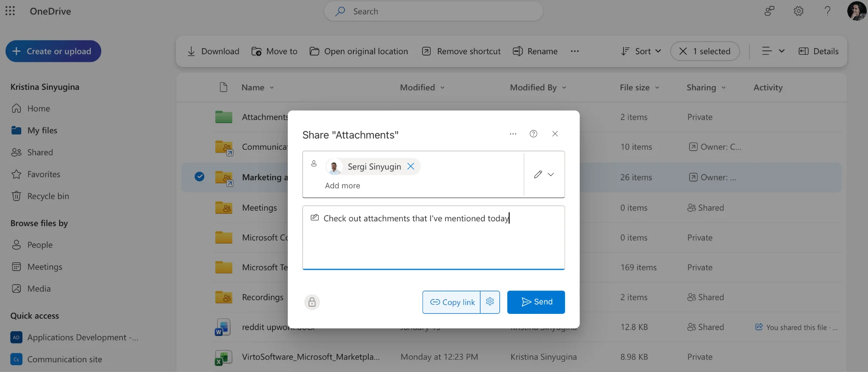Click the Send button
The image size is (868, 372).
536,302
